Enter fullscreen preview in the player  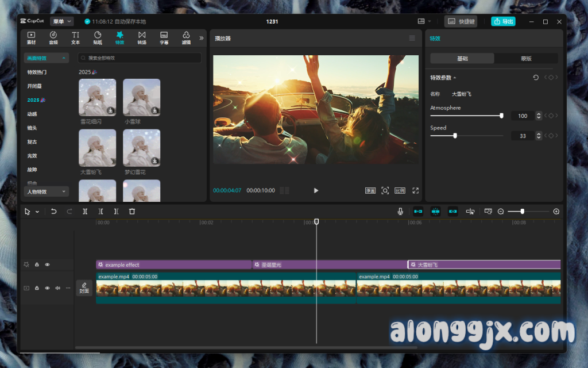tap(416, 190)
